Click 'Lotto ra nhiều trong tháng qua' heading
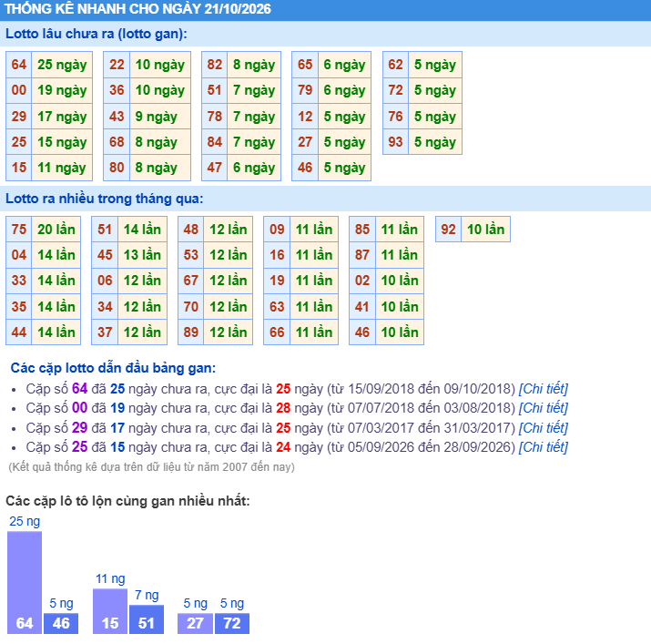651x644 pixels. pyautogui.click(x=104, y=199)
